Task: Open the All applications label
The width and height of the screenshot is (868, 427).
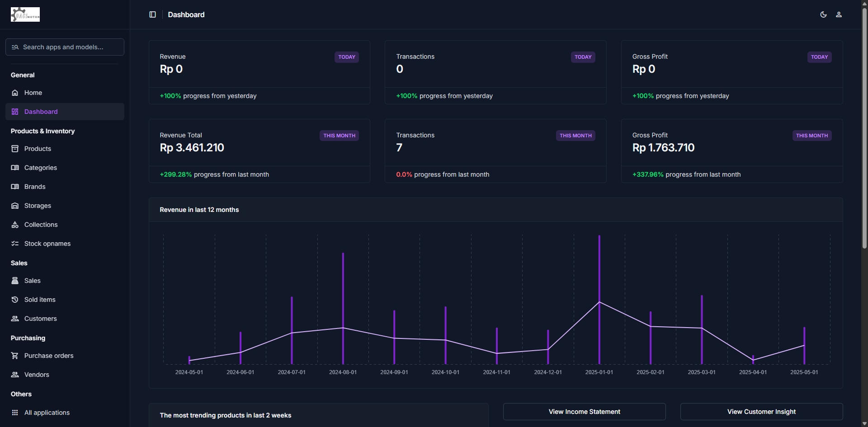Action: click(x=47, y=413)
